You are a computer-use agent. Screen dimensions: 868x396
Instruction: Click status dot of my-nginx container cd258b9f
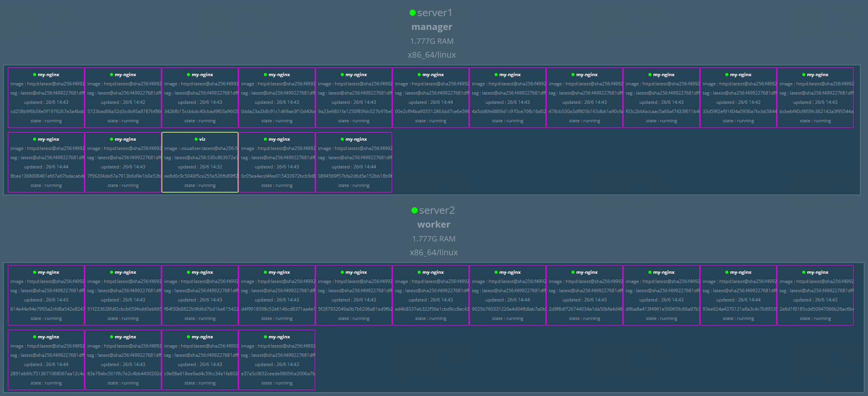[35, 75]
